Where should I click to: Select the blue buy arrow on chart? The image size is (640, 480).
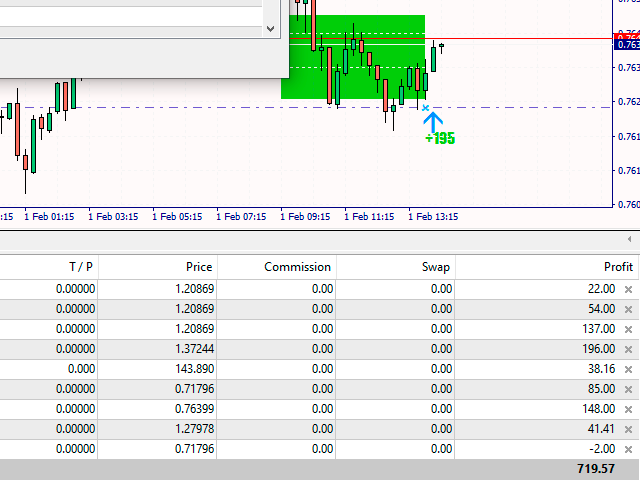tap(433, 122)
